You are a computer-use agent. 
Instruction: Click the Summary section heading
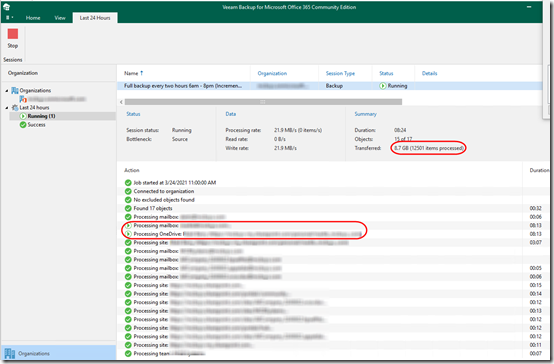tap(365, 114)
